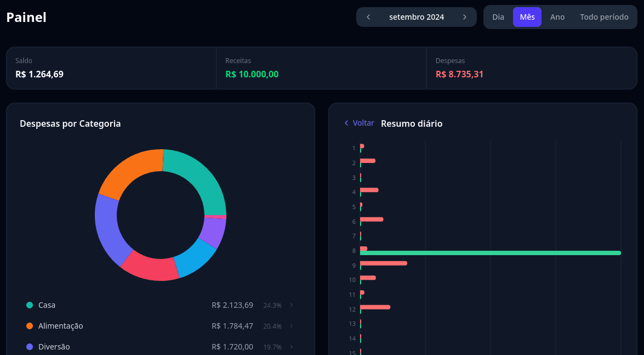Click the red expense bar for day 9
This screenshot has height=355, width=644.
tap(384, 263)
